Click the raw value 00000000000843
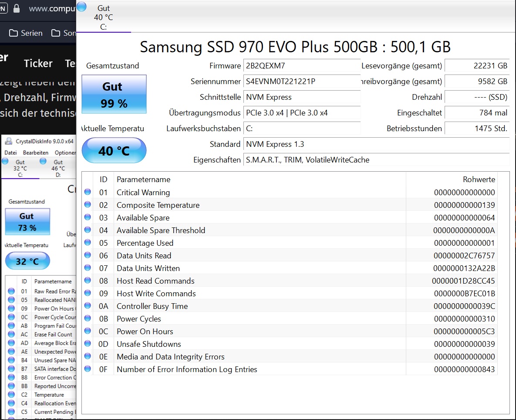 (464, 369)
